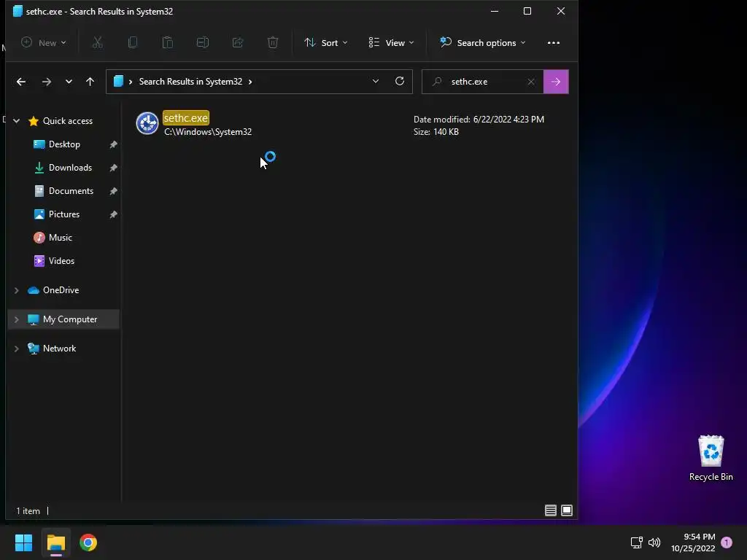Run search with purple arrow button

coord(556,82)
